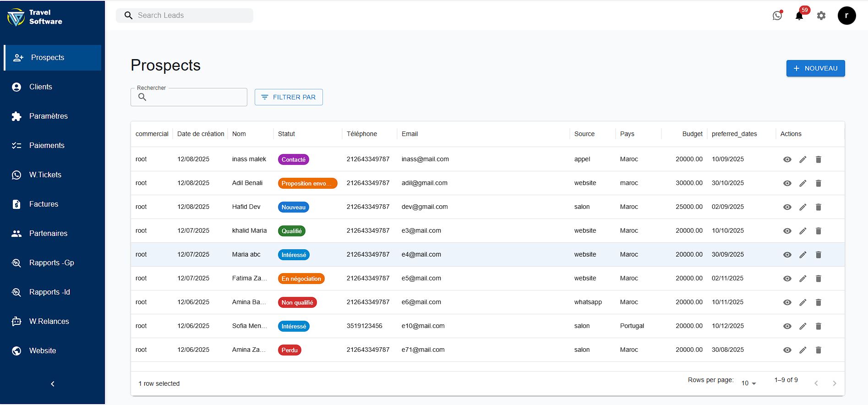Click the NOUVEAU button
The width and height of the screenshot is (868, 405).
815,68
